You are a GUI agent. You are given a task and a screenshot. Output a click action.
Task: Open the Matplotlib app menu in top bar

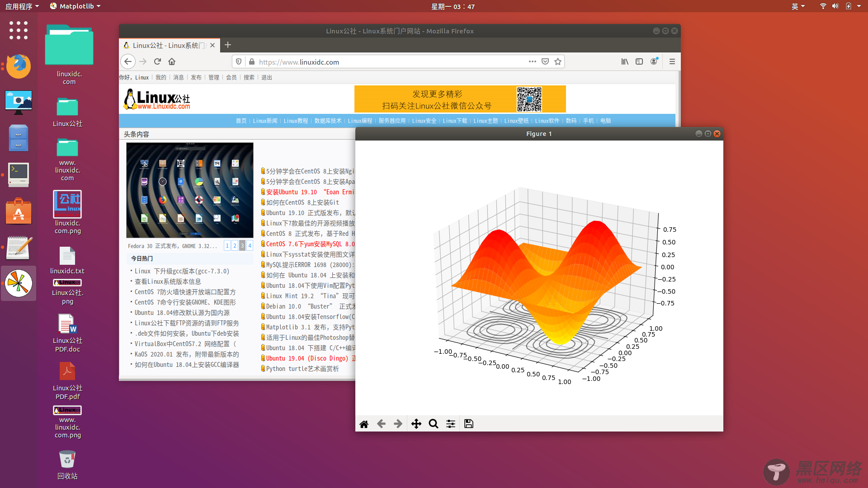(x=75, y=6)
